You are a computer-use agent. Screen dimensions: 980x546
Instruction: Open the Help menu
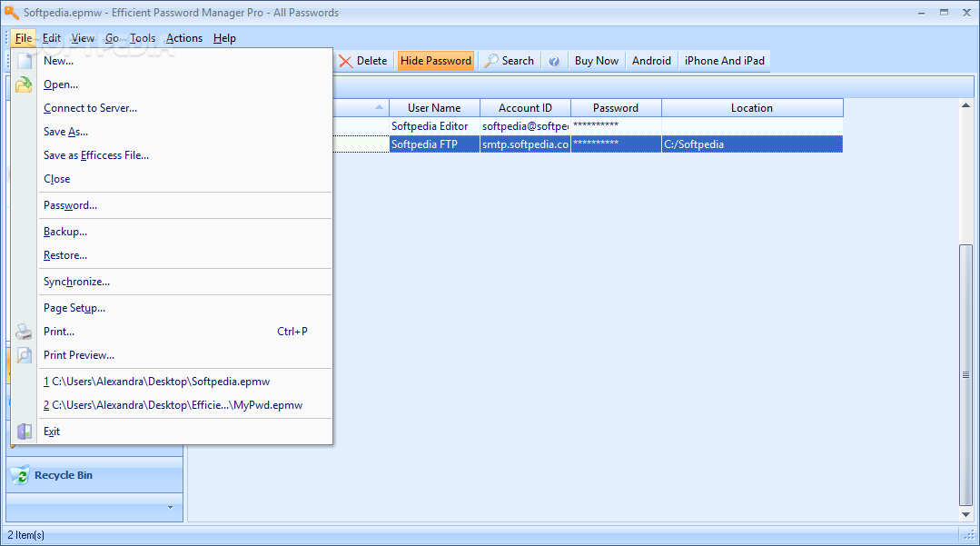pos(224,38)
